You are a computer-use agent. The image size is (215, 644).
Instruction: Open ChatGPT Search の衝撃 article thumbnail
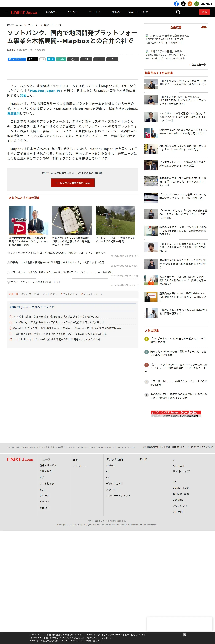[151, 198]
